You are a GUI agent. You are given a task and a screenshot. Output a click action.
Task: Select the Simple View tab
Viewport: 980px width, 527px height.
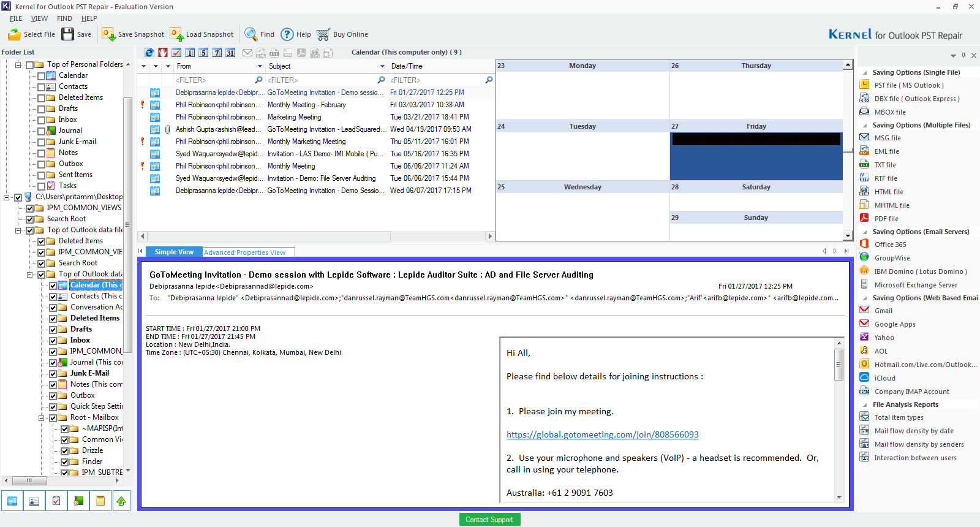(174, 252)
